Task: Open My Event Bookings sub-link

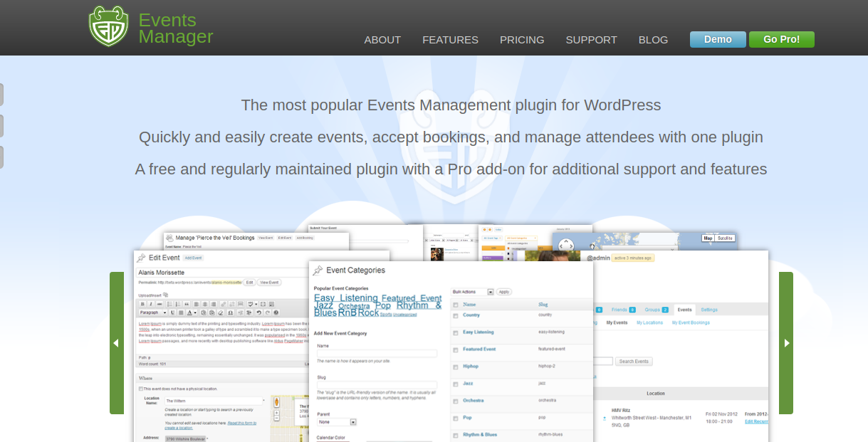Action: click(x=691, y=322)
